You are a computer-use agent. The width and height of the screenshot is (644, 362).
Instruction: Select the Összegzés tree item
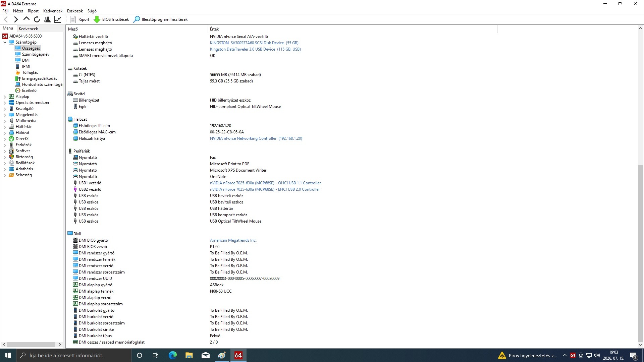coord(31,48)
